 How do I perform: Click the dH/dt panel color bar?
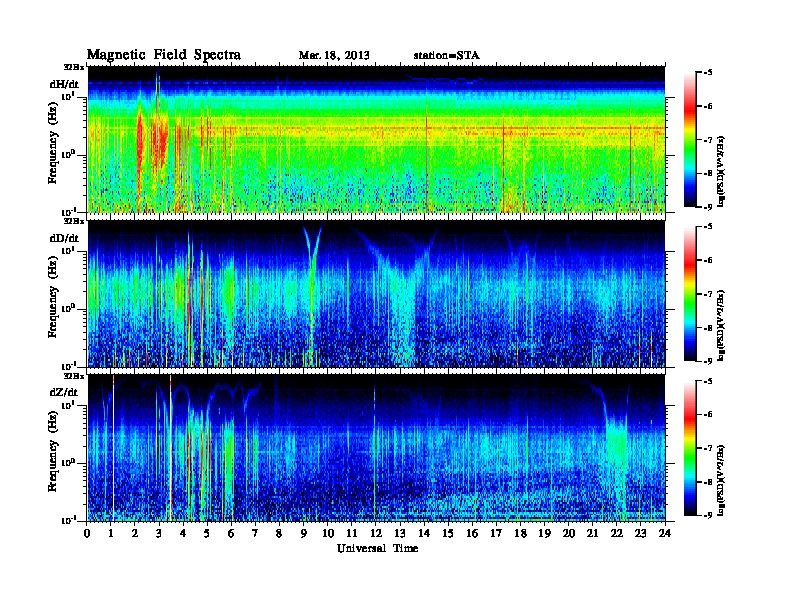tap(690, 140)
